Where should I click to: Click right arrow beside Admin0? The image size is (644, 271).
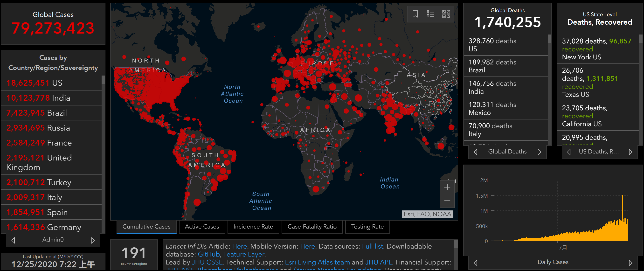93,240
